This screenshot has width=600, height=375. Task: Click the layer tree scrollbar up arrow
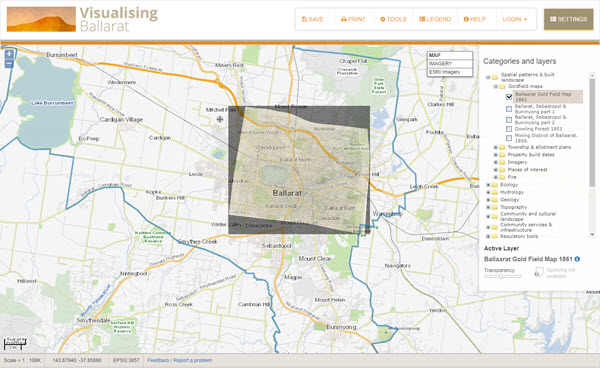pyautogui.click(x=592, y=75)
